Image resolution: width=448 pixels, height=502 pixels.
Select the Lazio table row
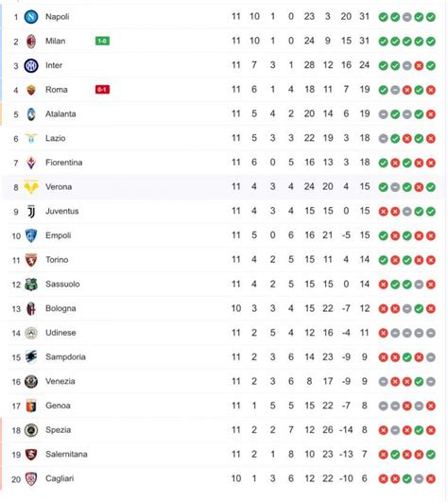point(223,138)
